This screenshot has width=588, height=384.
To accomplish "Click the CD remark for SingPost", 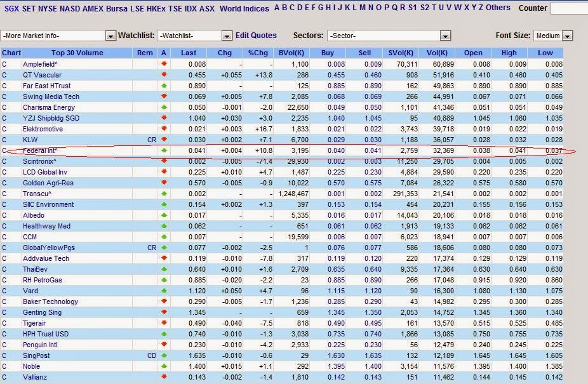I will [x=152, y=355].
